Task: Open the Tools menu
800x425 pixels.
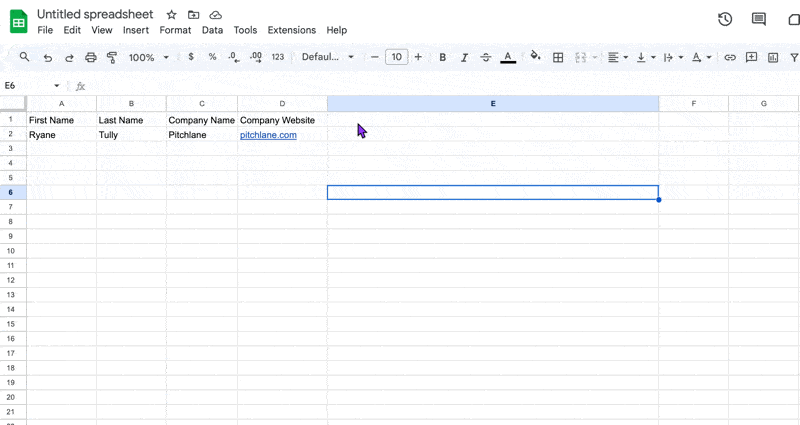Action: coord(245,30)
